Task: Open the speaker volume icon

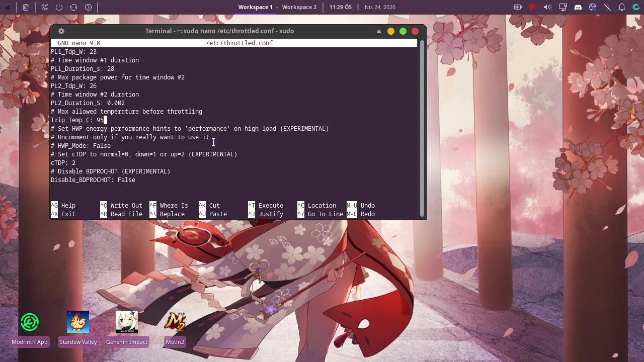Action: [x=547, y=7]
